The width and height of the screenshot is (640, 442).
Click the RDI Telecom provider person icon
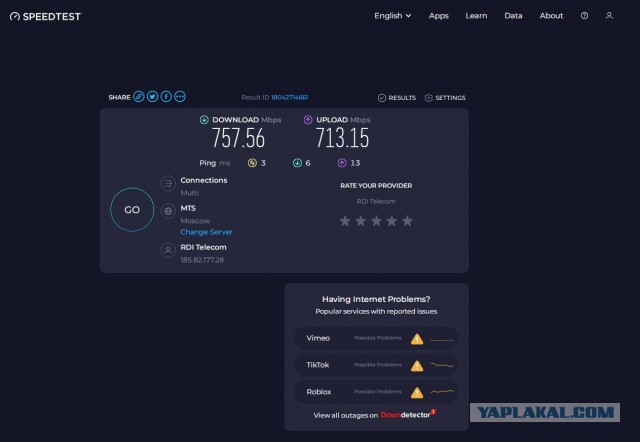[x=168, y=250]
